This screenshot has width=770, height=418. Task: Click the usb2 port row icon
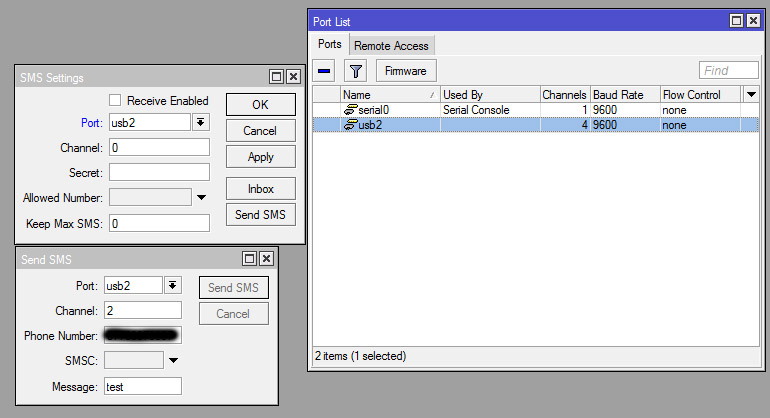[x=350, y=125]
